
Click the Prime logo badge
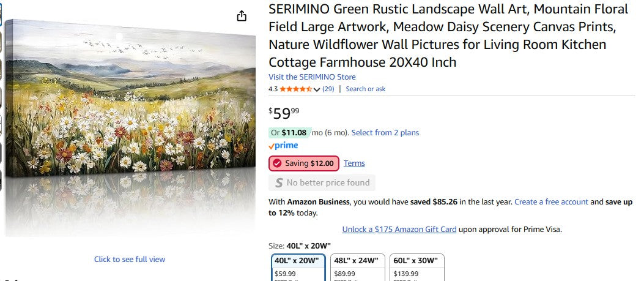click(283, 146)
